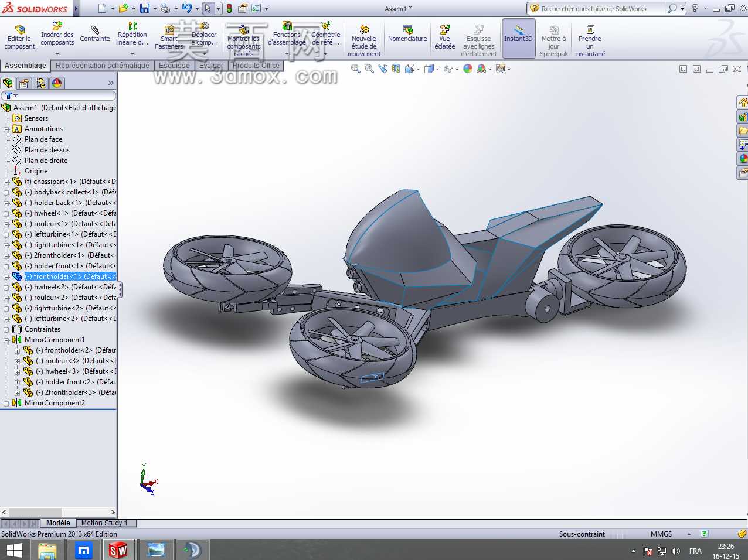Image resolution: width=748 pixels, height=560 pixels.
Task: Select the Contrainte (mate) tool
Action: click(95, 34)
